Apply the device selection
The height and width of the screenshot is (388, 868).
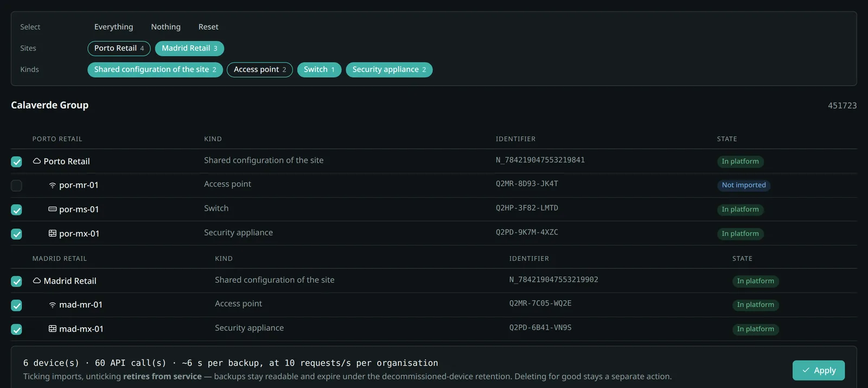818,370
